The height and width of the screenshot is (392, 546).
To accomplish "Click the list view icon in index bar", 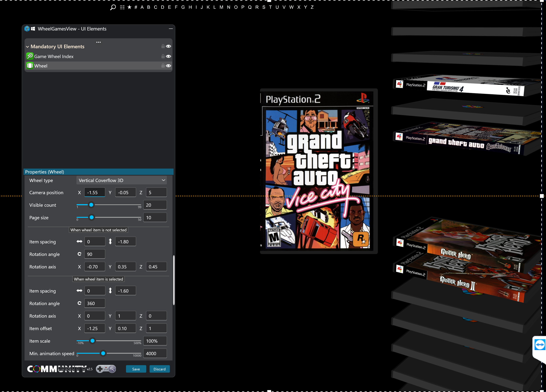I will pos(122,7).
